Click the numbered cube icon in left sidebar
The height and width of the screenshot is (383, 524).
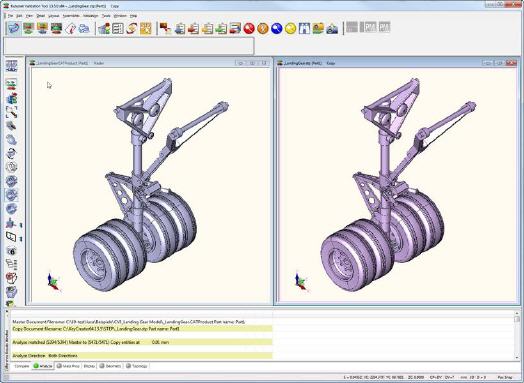click(11, 251)
